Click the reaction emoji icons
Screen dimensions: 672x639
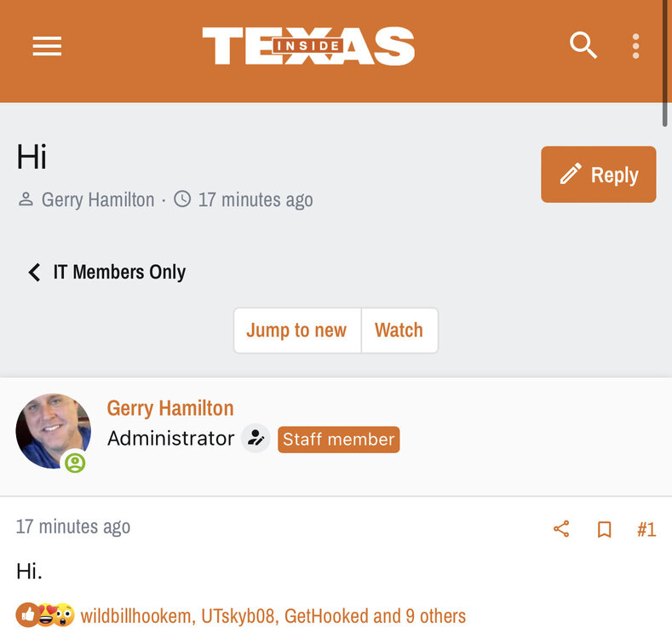(x=45, y=615)
